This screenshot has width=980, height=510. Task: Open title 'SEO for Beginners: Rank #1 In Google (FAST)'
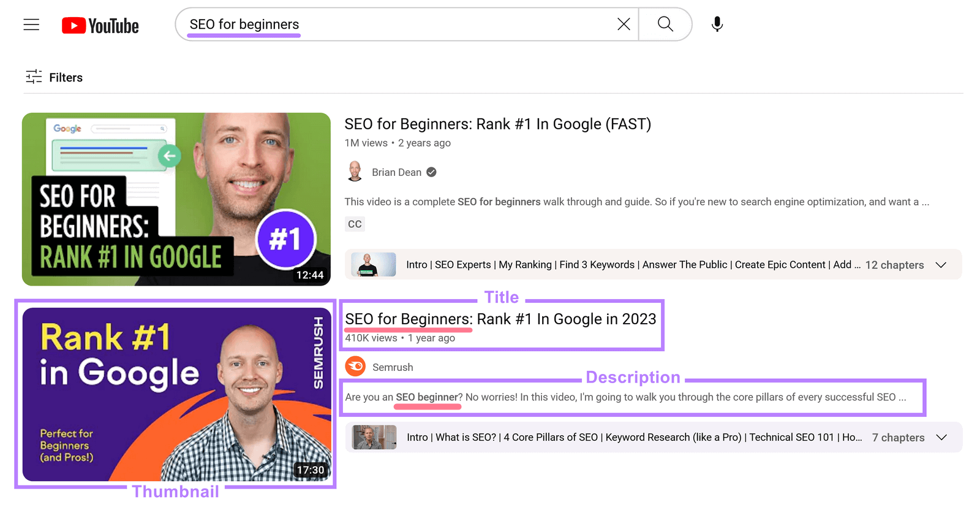point(497,124)
